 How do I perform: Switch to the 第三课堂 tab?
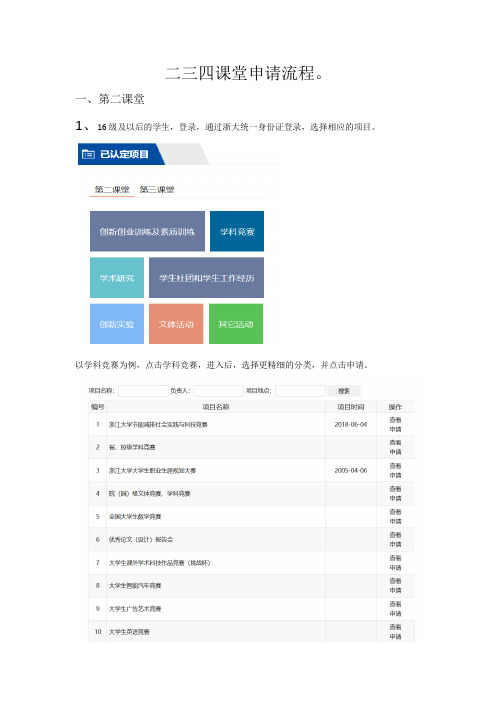[x=157, y=190]
